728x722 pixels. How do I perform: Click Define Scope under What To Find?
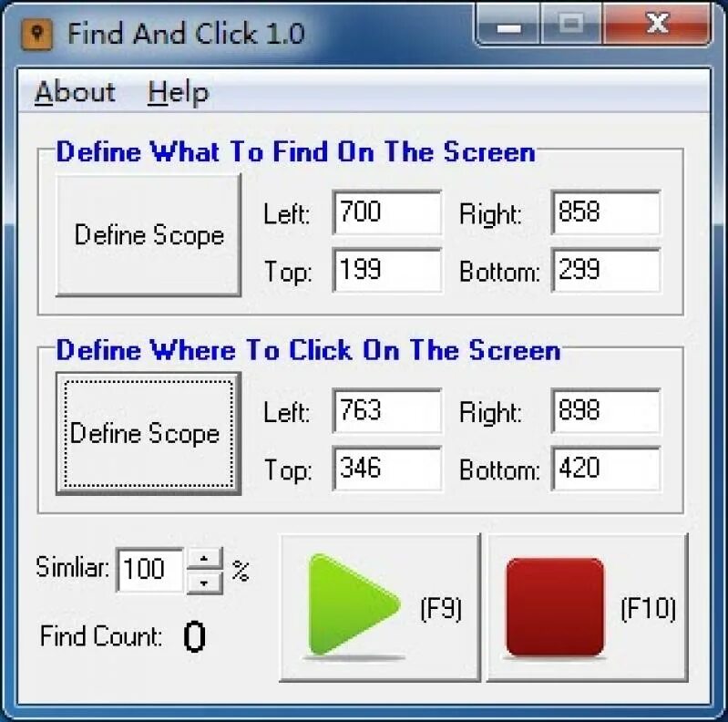pos(149,235)
